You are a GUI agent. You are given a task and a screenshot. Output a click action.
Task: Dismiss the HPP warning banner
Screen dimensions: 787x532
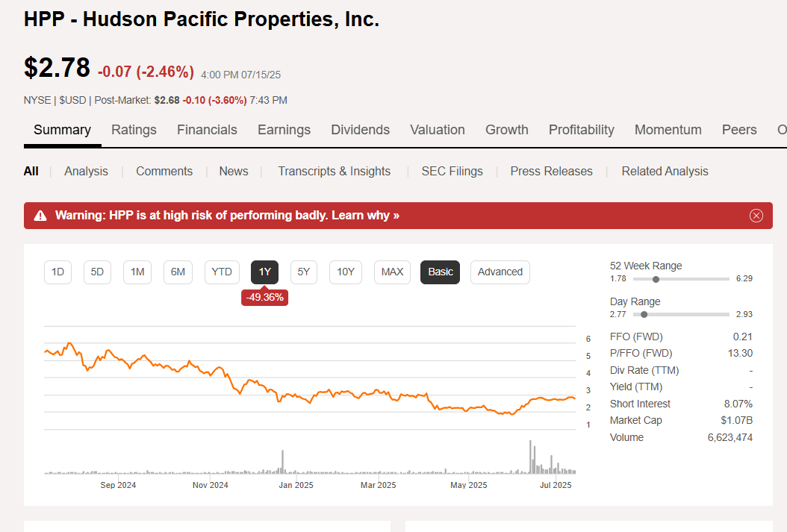[756, 215]
